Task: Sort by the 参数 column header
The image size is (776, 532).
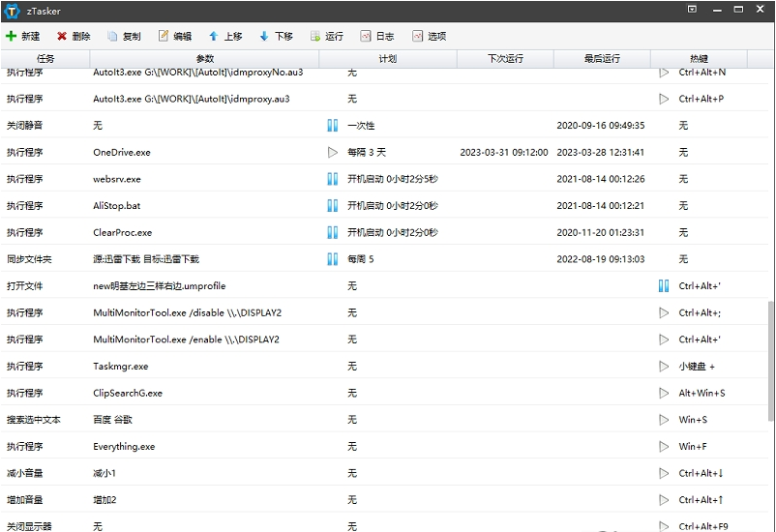Action: tap(204, 58)
